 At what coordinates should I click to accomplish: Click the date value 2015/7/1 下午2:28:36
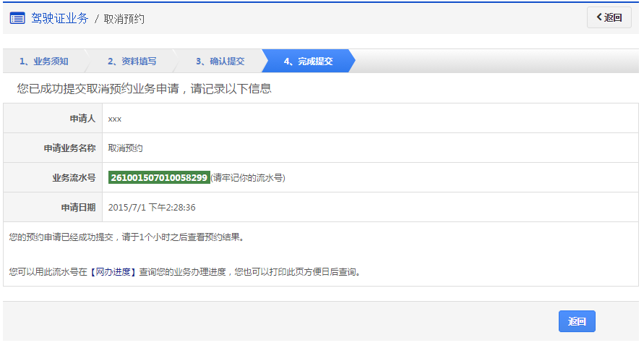point(152,207)
